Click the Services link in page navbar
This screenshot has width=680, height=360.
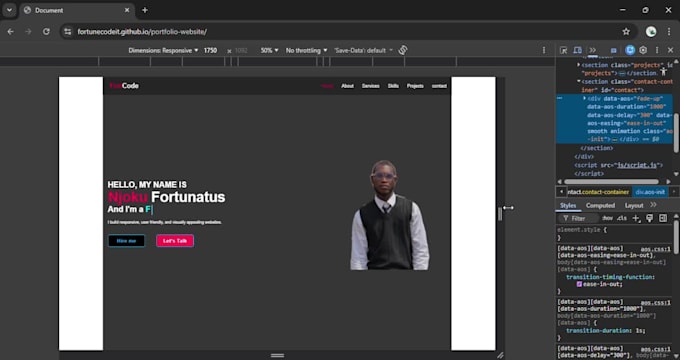tap(371, 86)
